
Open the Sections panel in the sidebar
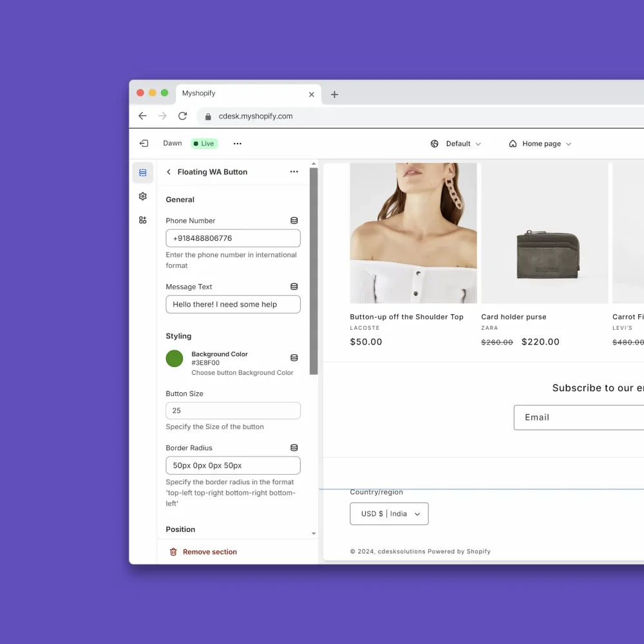click(142, 172)
